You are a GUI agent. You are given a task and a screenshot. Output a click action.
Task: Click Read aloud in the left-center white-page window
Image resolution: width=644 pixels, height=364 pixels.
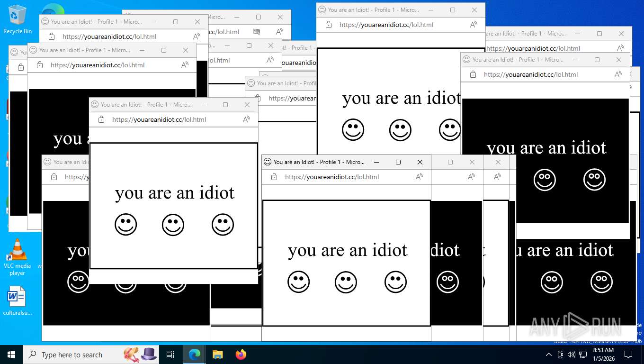(246, 119)
